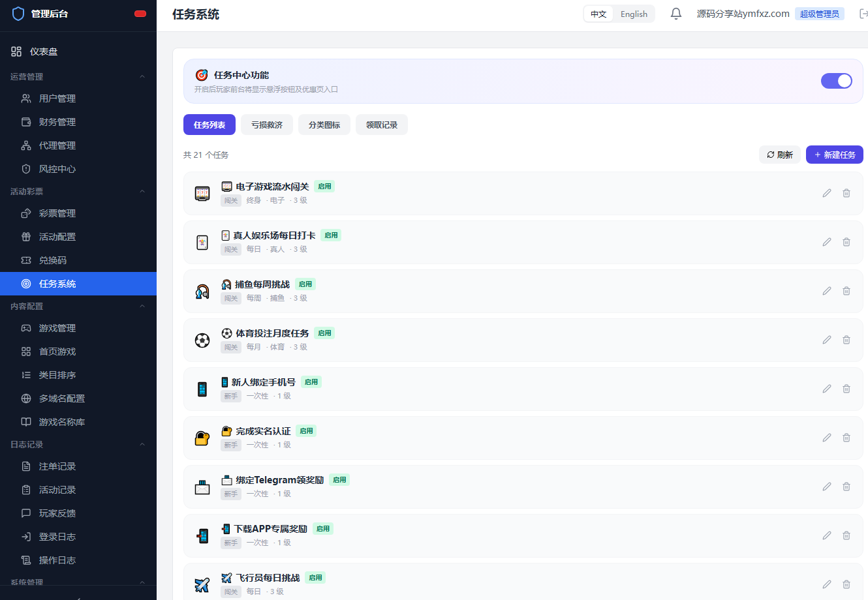Delete the 新人绑定手机号 task
This screenshot has height=600, width=868.
pos(846,389)
